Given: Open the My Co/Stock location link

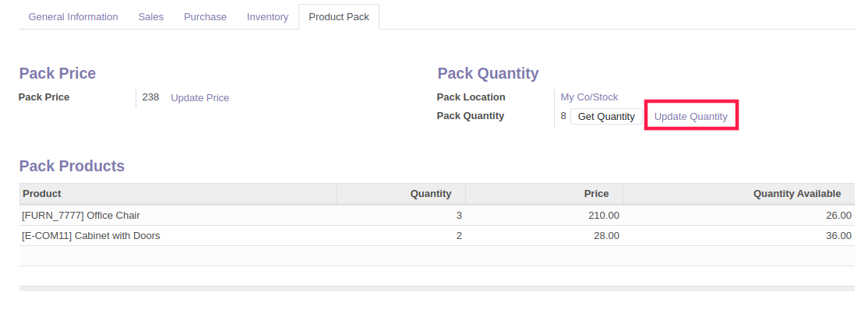Looking at the screenshot, I should 589,97.
